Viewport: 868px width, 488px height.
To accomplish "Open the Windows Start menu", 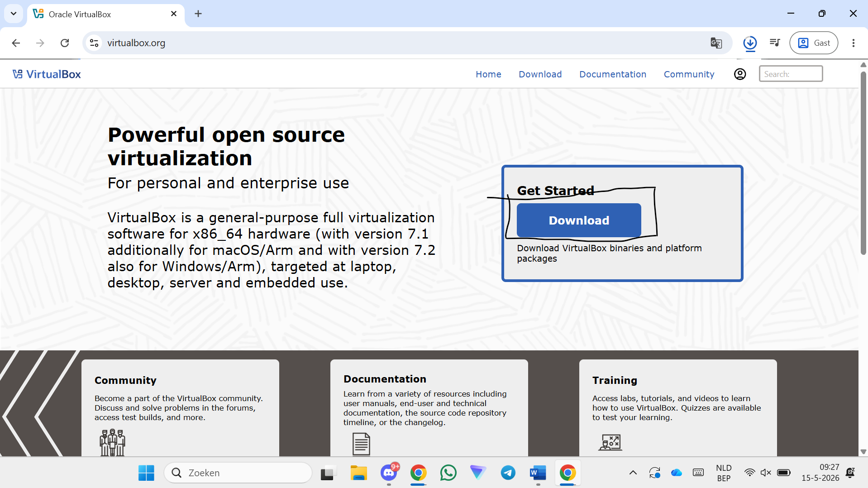I will pyautogui.click(x=146, y=473).
